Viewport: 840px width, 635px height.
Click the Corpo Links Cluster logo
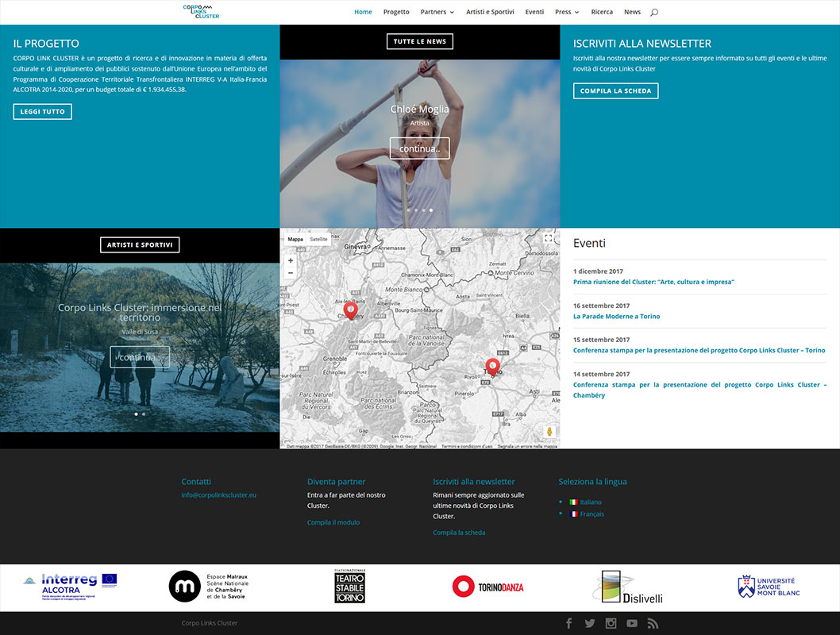[201, 12]
